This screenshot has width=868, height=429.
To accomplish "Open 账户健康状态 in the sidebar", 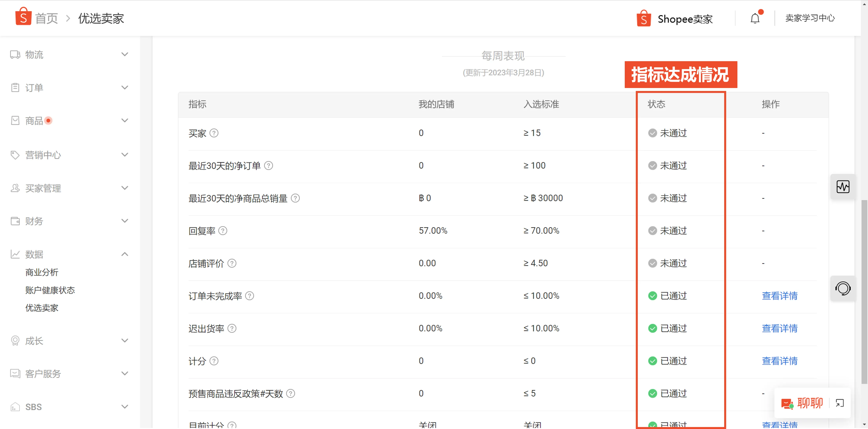I will coord(50,290).
